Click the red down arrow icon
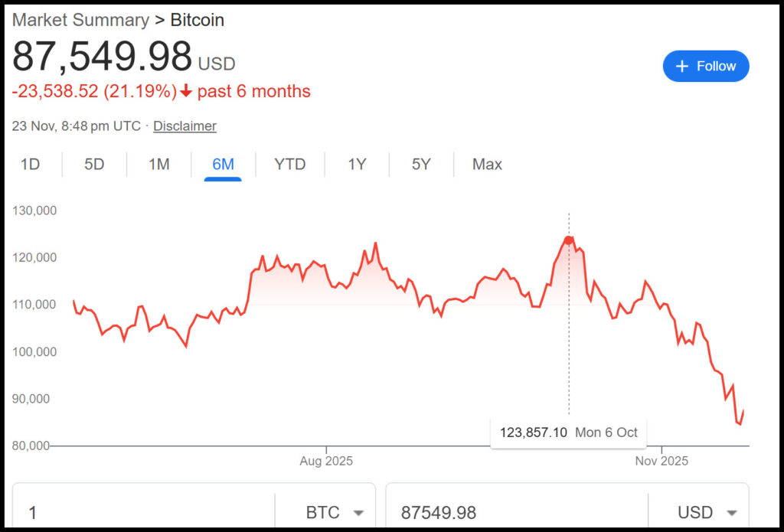This screenshot has width=784, height=532. [x=185, y=92]
